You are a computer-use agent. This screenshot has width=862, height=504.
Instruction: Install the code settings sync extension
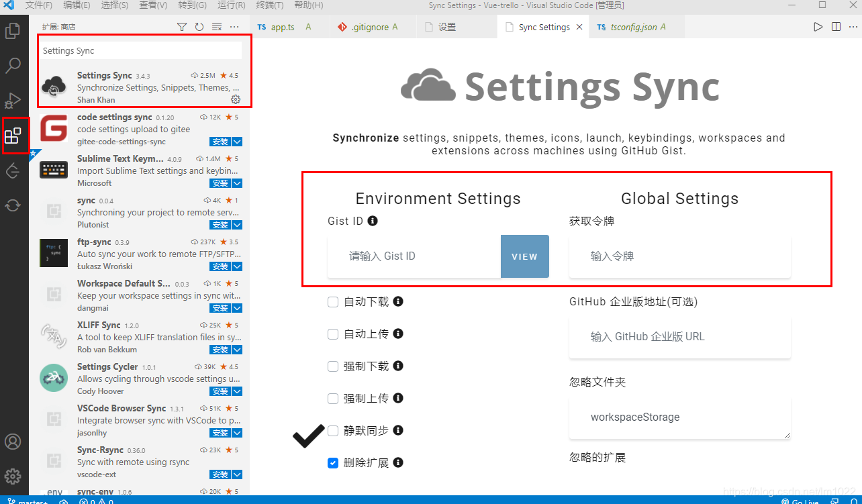click(x=220, y=142)
